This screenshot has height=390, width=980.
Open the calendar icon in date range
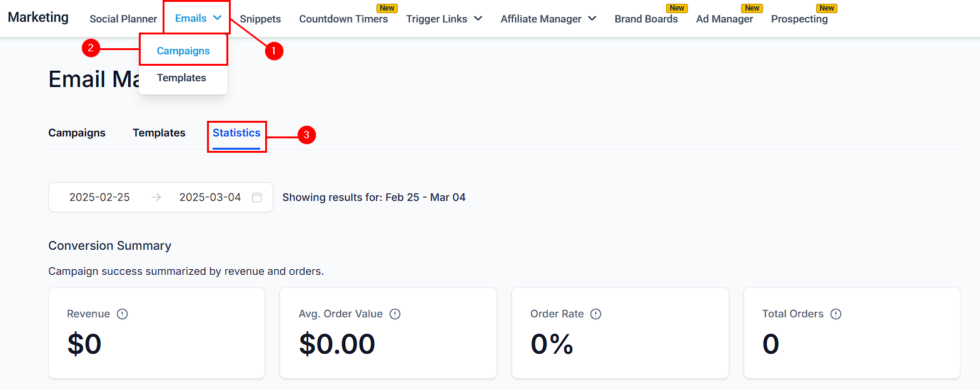[x=256, y=197]
